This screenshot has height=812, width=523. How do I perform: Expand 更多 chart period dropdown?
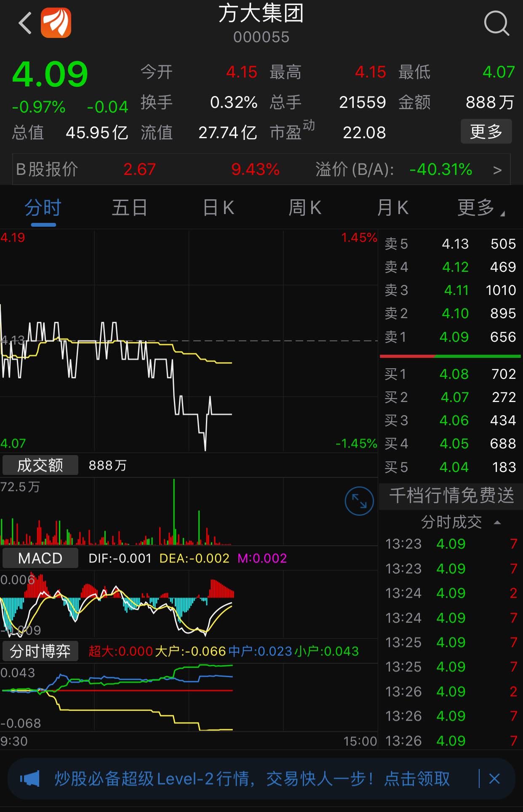click(480, 208)
